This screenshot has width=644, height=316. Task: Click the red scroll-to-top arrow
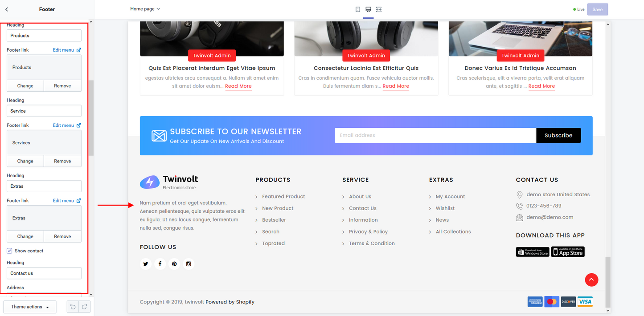click(x=591, y=280)
